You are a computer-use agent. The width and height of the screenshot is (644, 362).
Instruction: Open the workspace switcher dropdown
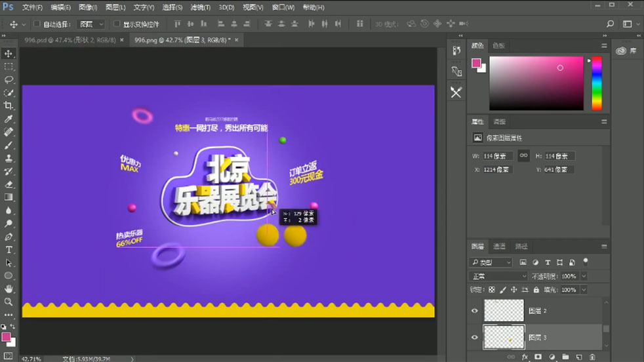coord(630,24)
